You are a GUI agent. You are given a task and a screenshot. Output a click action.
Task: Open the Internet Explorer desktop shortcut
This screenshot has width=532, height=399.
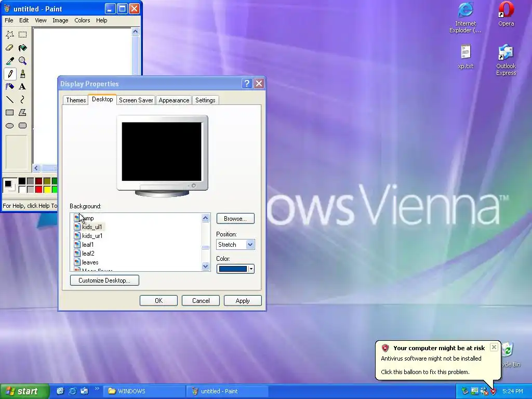click(x=465, y=17)
